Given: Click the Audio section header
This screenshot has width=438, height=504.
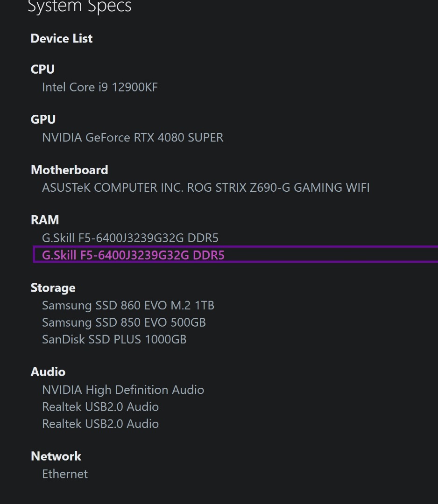Looking at the screenshot, I should coord(48,371).
